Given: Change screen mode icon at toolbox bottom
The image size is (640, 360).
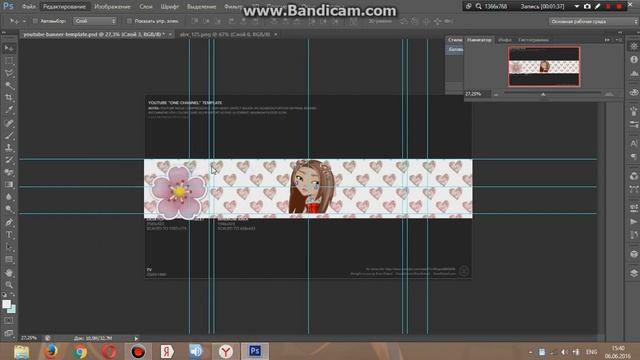Looking at the screenshot, I should 9,333.
